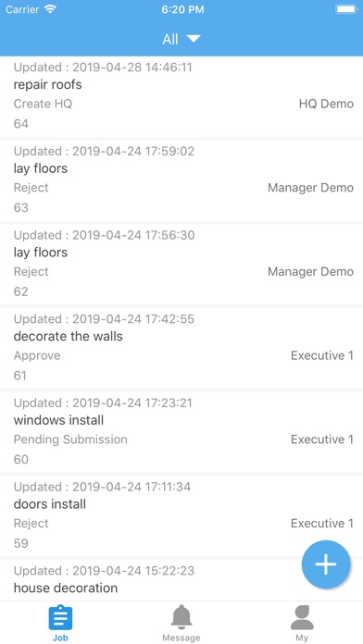Open the windows install job
The height and width of the screenshot is (644, 363).
point(181,432)
